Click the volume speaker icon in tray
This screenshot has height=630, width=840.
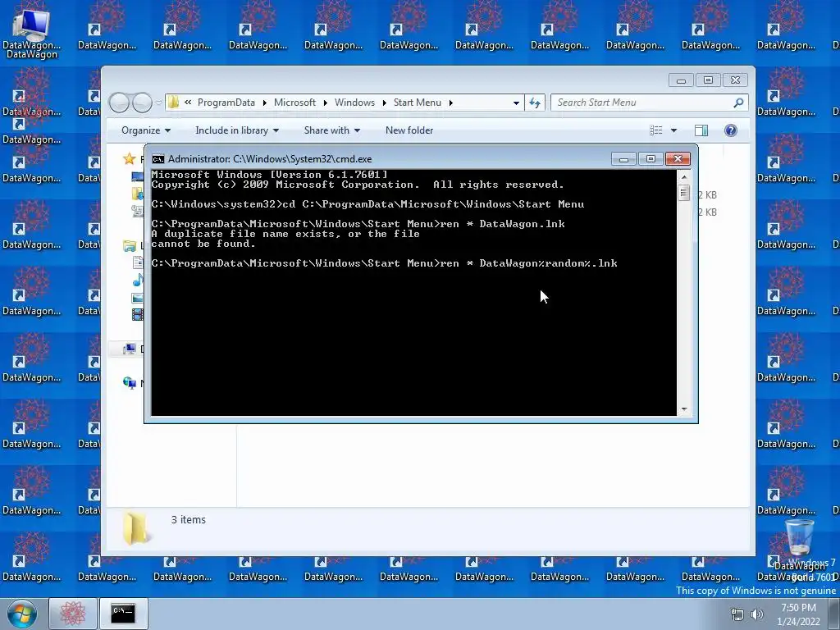pos(757,614)
